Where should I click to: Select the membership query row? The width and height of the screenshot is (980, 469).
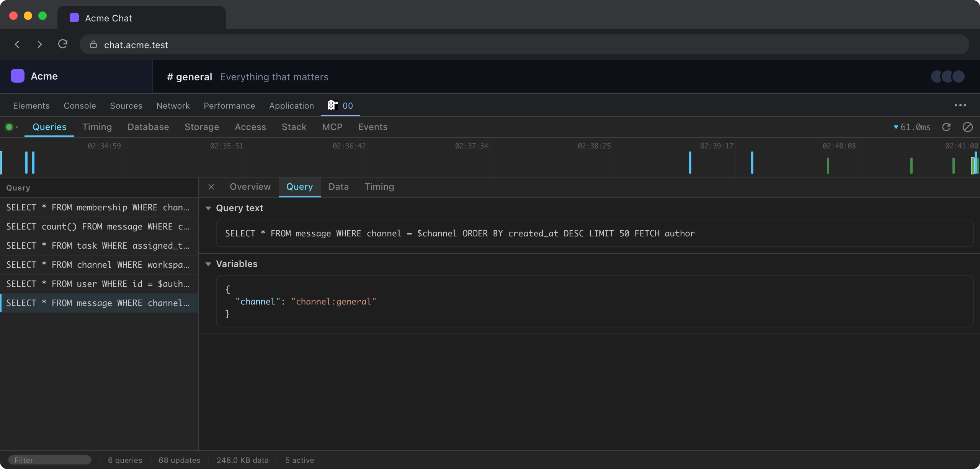pyautogui.click(x=99, y=207)
